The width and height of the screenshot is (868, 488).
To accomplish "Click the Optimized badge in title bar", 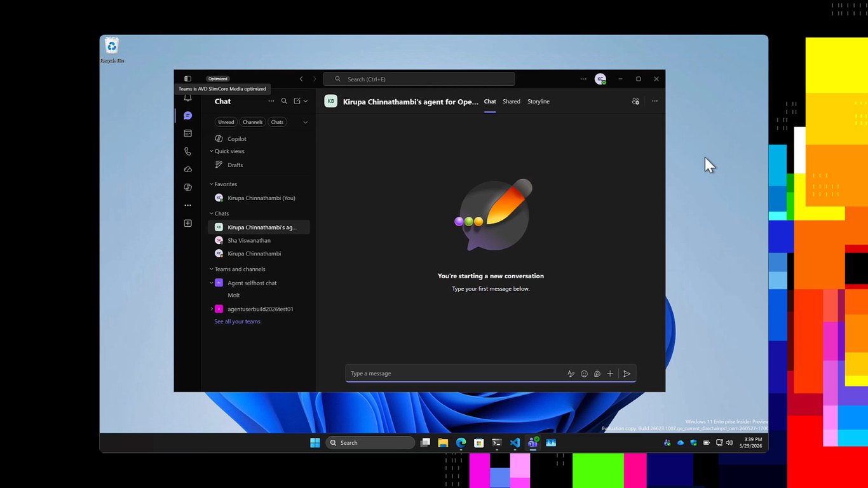I will 217,79.
